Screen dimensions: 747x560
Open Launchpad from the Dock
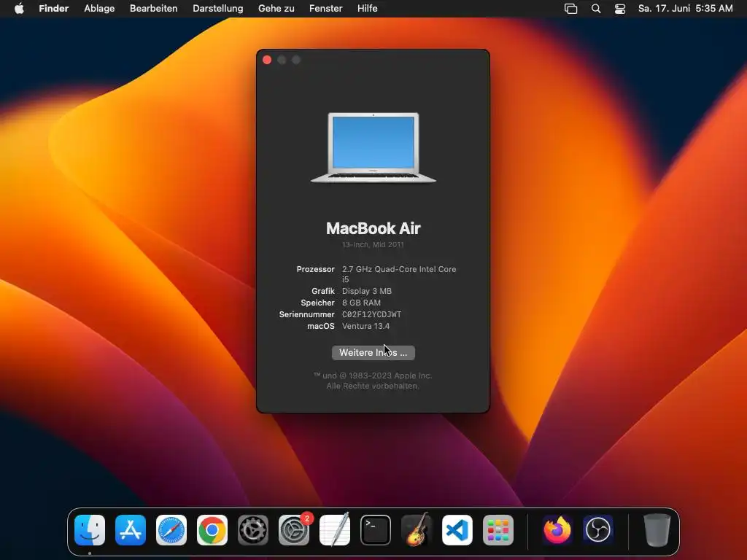click(x=498, y=530)
